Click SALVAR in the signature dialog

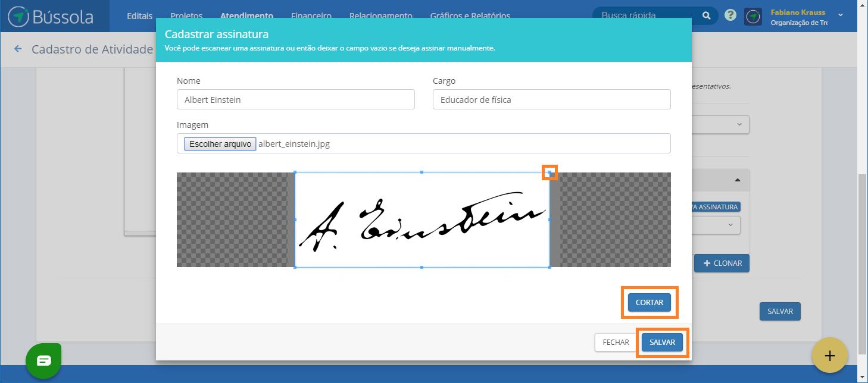click(662, 343)
